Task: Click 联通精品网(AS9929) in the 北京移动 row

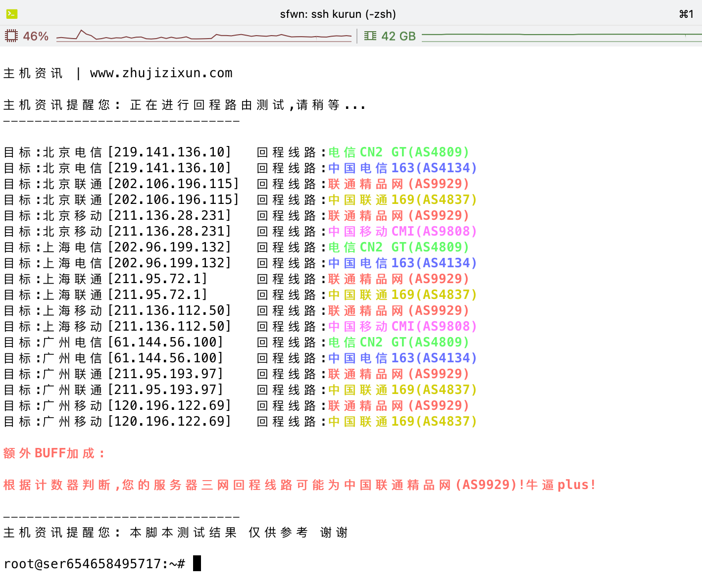Action: (399, 215)
